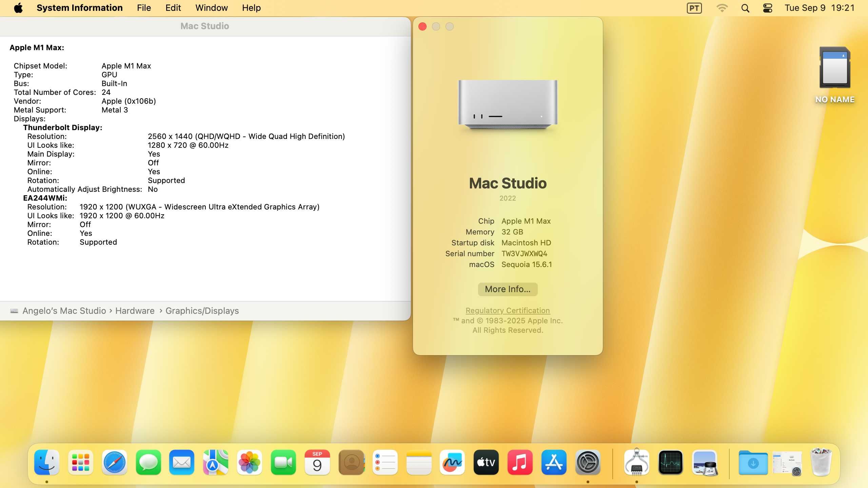Open the App Store icon
868x488 pixels.
tap(554, 463)
